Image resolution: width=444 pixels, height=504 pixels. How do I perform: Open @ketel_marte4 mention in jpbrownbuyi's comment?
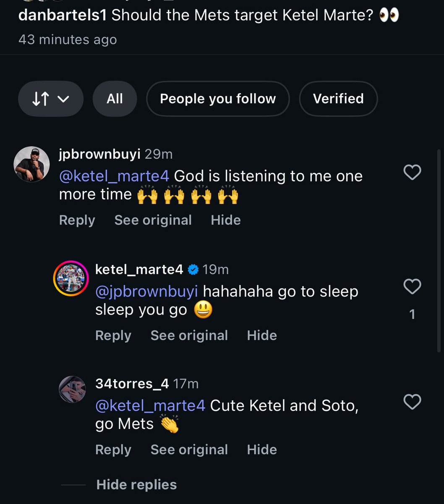pos(114,176)
